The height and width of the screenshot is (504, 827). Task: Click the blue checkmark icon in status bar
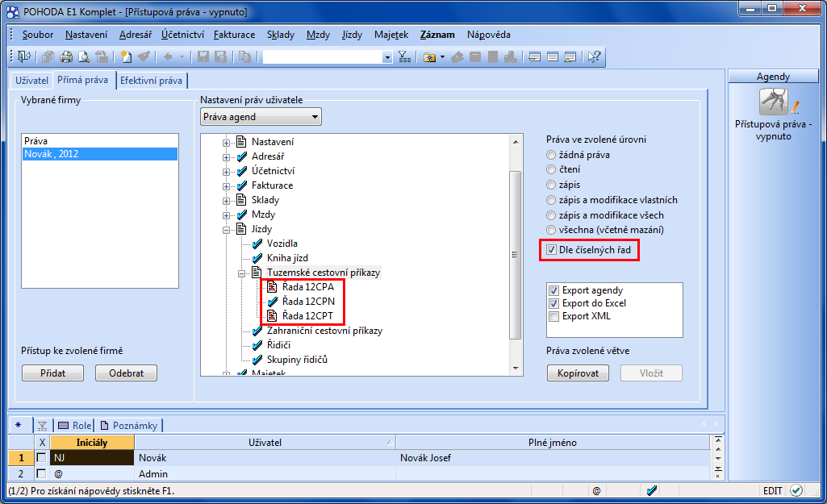point(652,490)
